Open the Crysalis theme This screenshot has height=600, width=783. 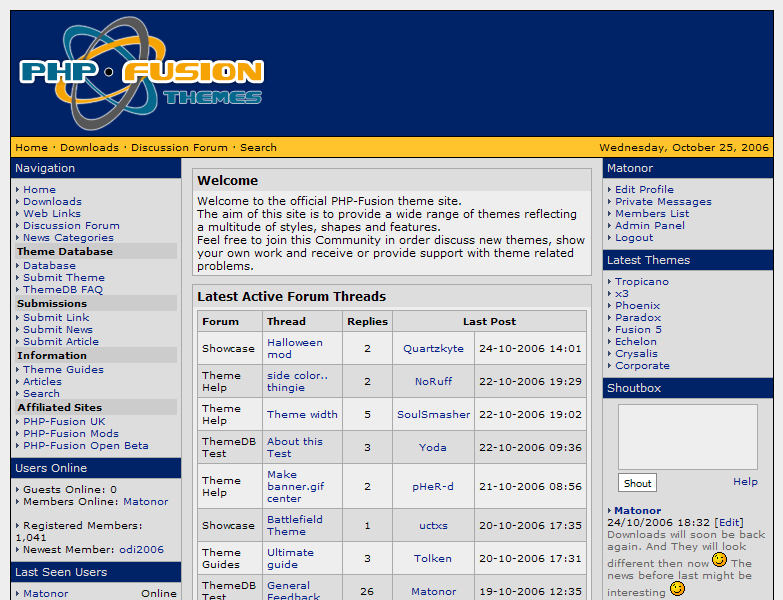636,353
